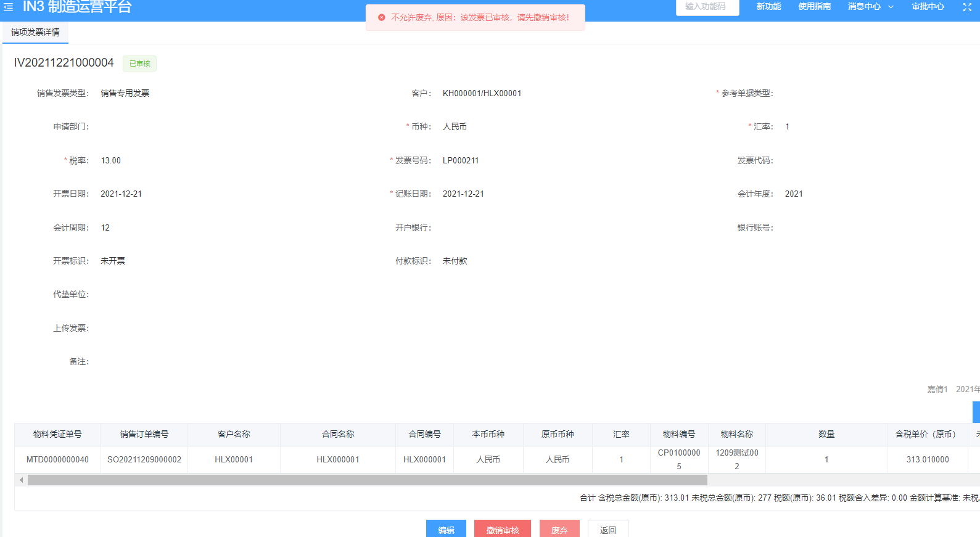The height and width of the screenshot is (537, 980).
Task: Expand the 消息中心 dropdown arrow
Action: pyautogui.click(x=891, y=7)
